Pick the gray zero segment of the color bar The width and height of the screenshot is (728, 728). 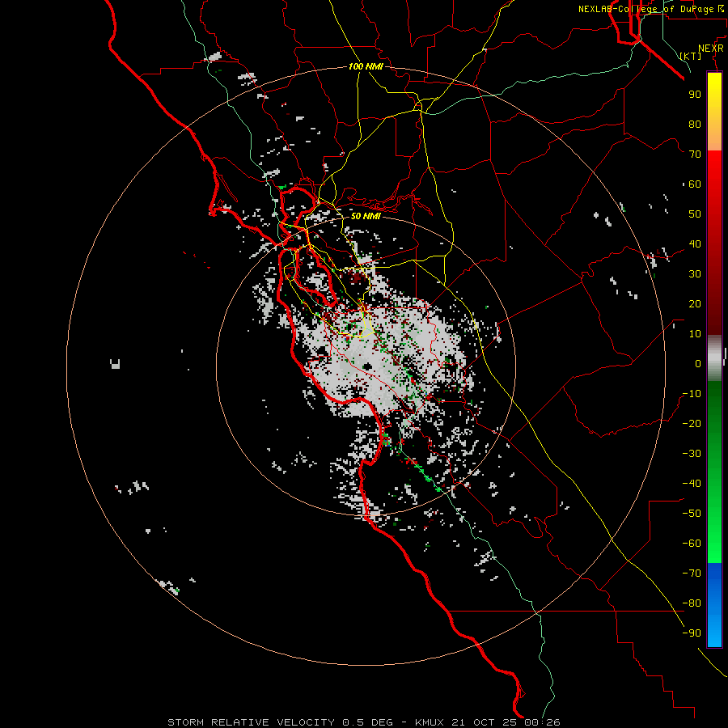tap(714, 358)
